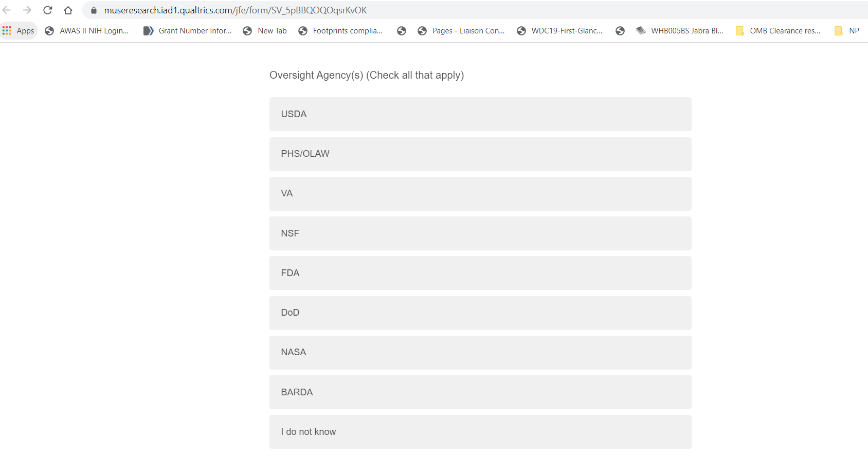This screenshot has width=868, height=456.
Task: Check the NASA agency option
Action: click(480, 352)
